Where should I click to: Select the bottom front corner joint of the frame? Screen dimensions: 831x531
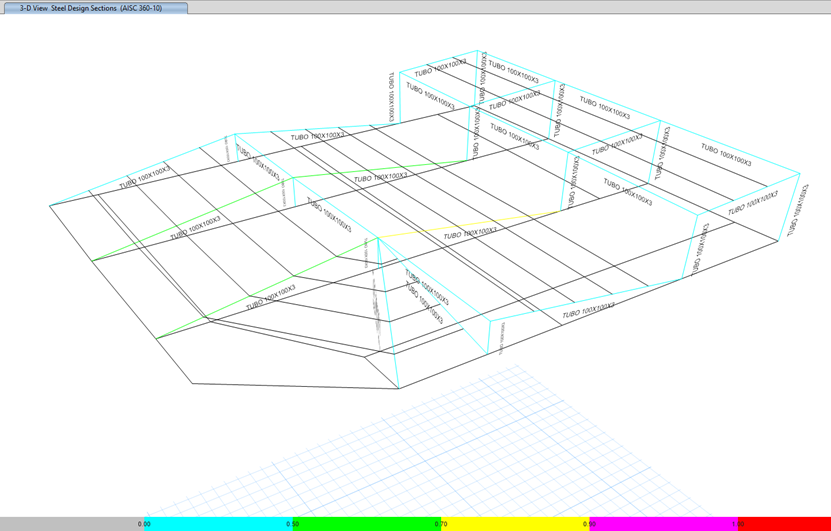click(x=399, y=388)
